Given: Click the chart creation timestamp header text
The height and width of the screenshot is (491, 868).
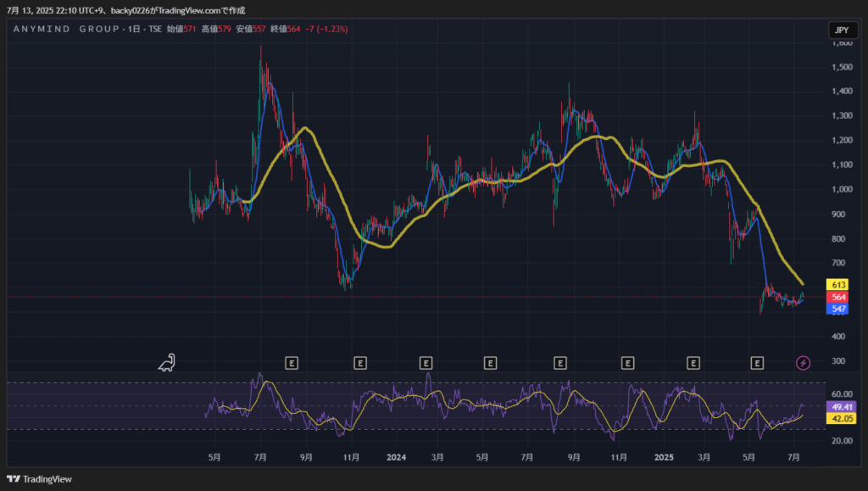Looking at the screenshot, I should tap(125, 10).
